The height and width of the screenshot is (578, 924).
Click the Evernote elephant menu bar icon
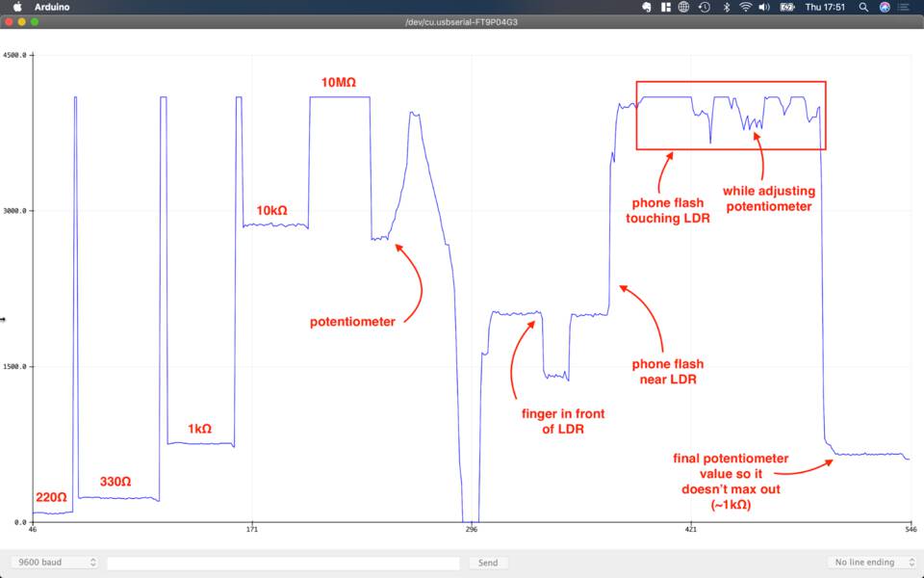coord(647,7)
